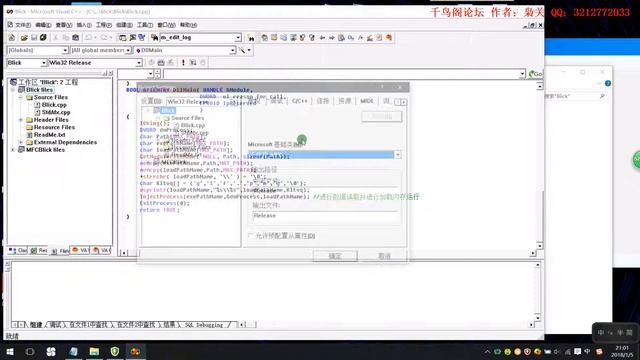Viewport: 640px width, 360px height.
Task: Click the binoculars Find icon
Action: [x=251, y=38]
